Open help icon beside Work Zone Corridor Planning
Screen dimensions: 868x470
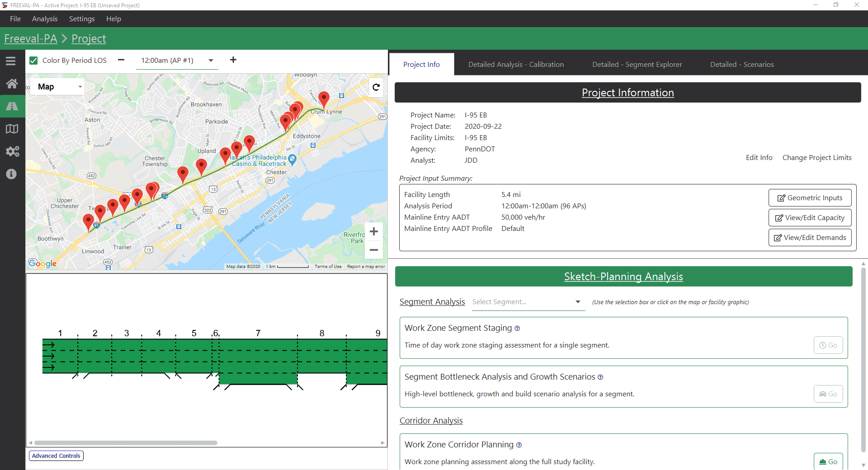pos(519,445)
